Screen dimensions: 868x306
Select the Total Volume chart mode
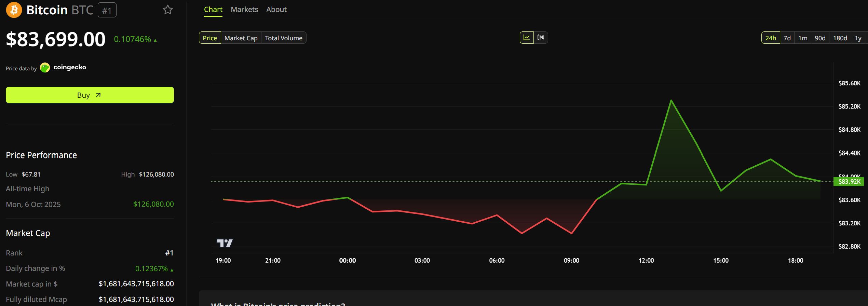[284, 38]
